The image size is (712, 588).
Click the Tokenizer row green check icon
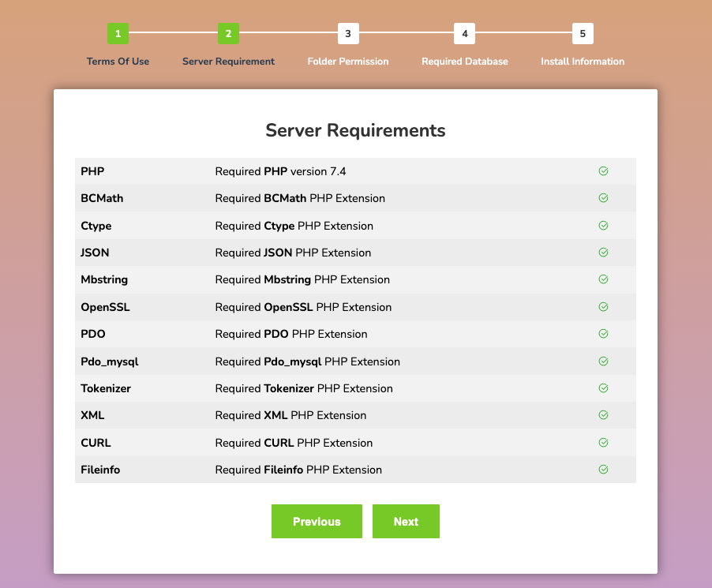click(x=603, y=388)
